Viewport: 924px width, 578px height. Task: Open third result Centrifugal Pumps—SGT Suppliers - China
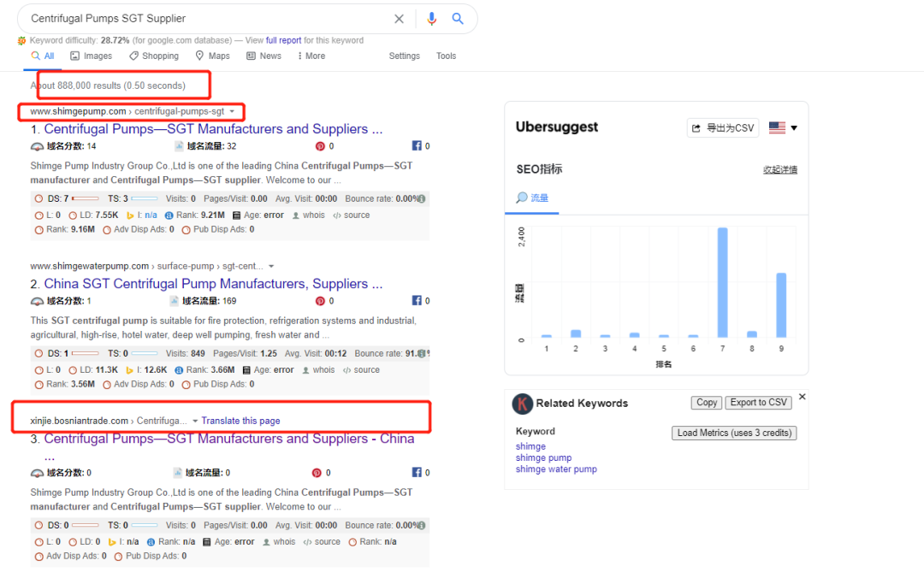pyautogui.click(x=229, y=439)
